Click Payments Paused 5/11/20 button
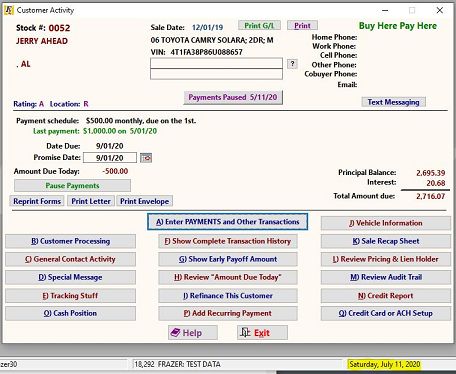 point(233,97)
